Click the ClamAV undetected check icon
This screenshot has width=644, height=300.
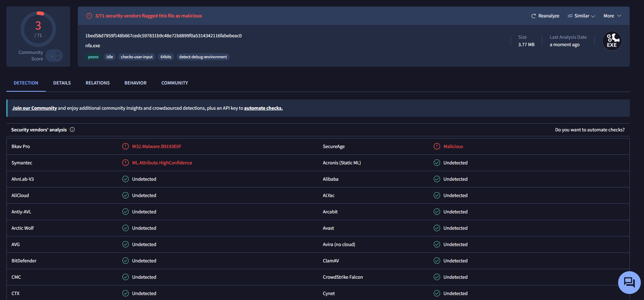pos(437,261)
